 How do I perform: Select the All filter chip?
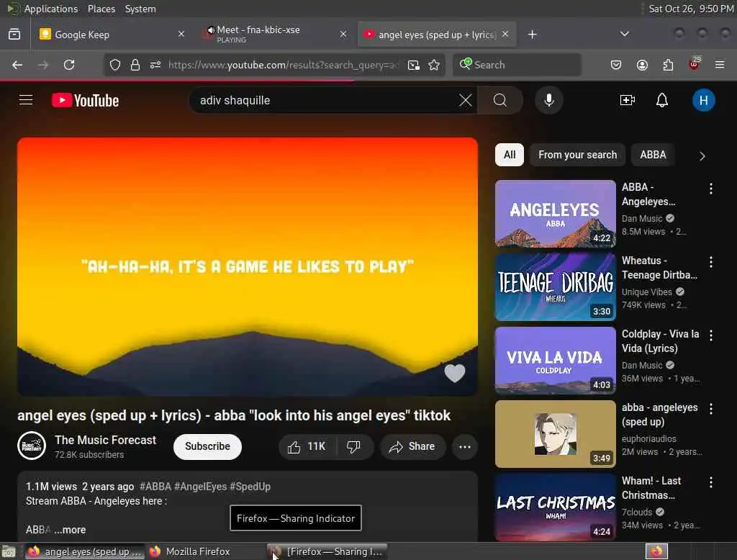510,155
